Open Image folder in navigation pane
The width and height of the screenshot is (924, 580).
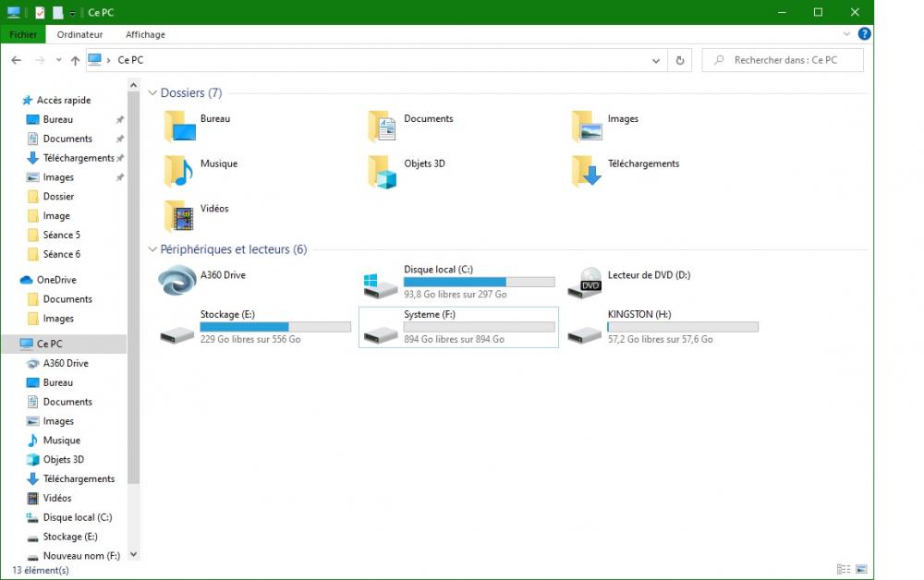pyautogui.click(x=56, y=216)
